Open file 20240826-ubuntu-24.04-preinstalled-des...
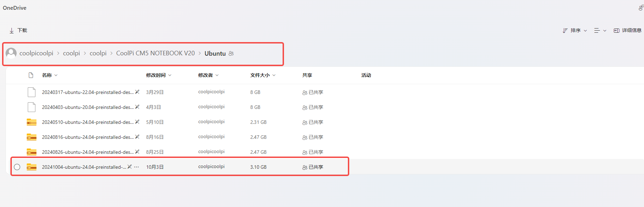Viewport: 644px width, 207px height. [88, 152]
